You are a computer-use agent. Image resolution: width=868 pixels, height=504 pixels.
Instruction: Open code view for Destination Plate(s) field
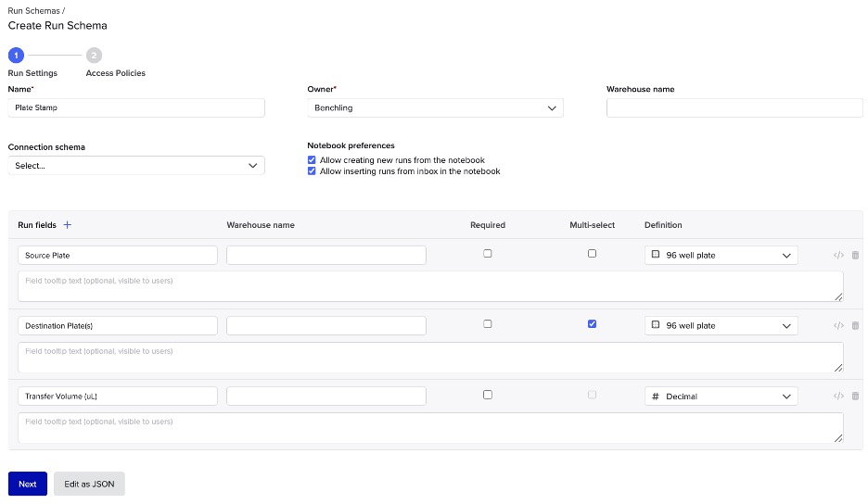tap(838, 325)
